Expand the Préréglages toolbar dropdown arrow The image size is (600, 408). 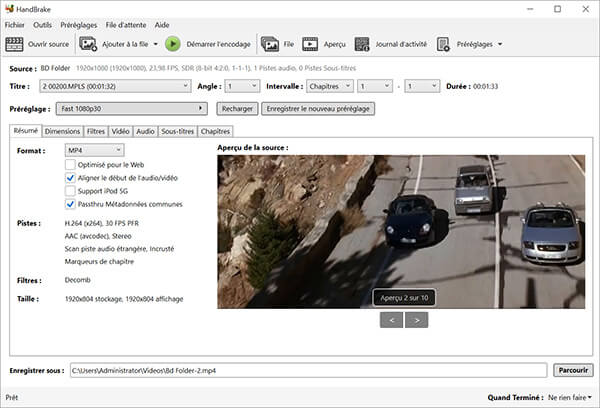[x=500, y=44]
